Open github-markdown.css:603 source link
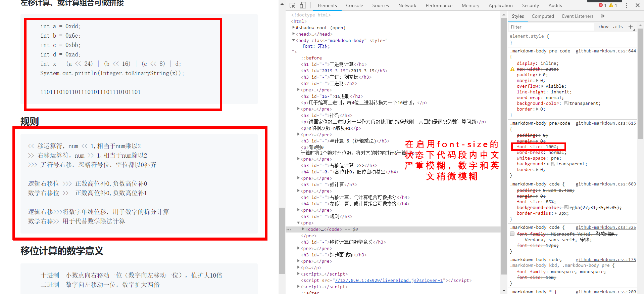This screenshot has width=644, height=294. tap(606, 184)
